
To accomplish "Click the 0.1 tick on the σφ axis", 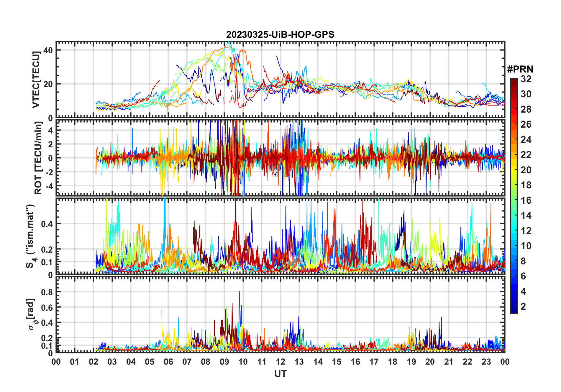I will (47, 345).
